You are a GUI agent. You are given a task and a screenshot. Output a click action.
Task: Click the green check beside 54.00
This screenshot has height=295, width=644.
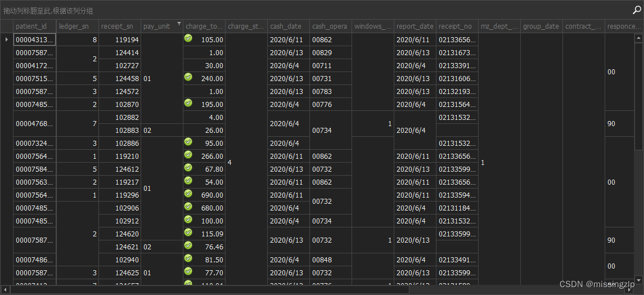pyautogui.click(x=188, y=180)
